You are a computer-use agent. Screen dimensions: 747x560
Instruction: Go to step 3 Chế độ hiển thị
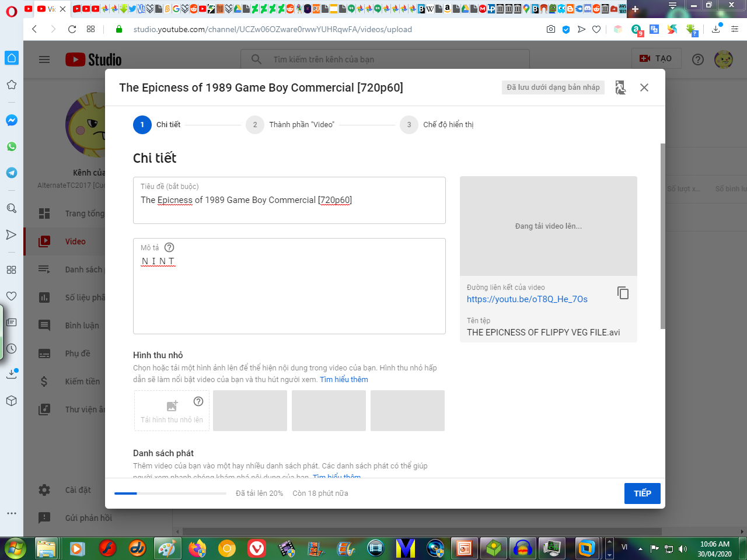click(x=437, y=125)
